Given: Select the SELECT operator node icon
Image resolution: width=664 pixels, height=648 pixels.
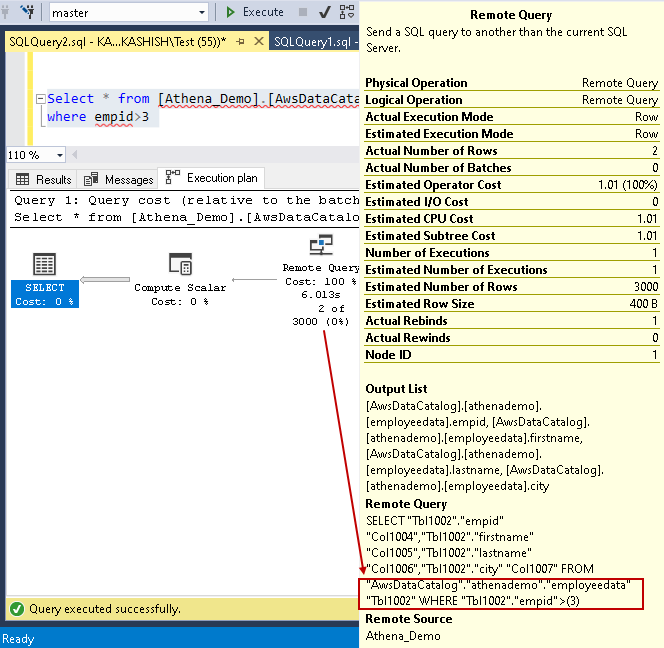Looking at the screenshot, I should 44,264.
